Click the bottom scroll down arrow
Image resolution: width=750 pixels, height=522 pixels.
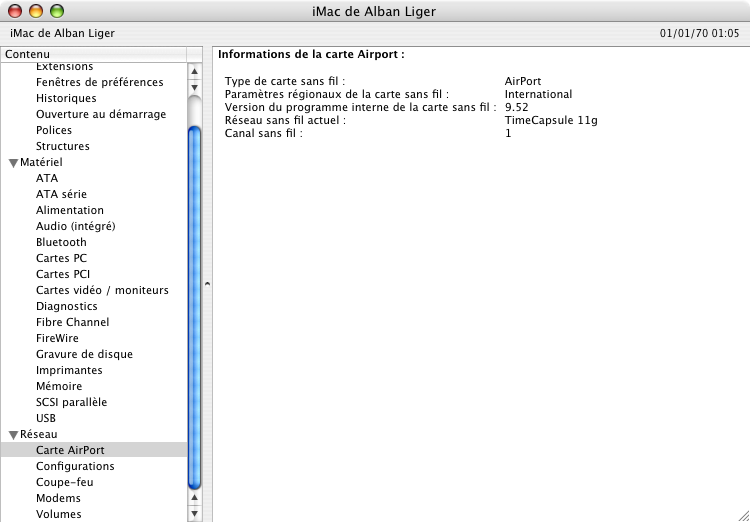click(x=194, y=514)
